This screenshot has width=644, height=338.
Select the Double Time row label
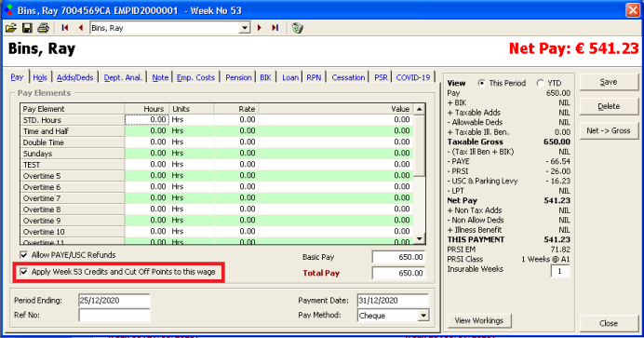(73, 142)
